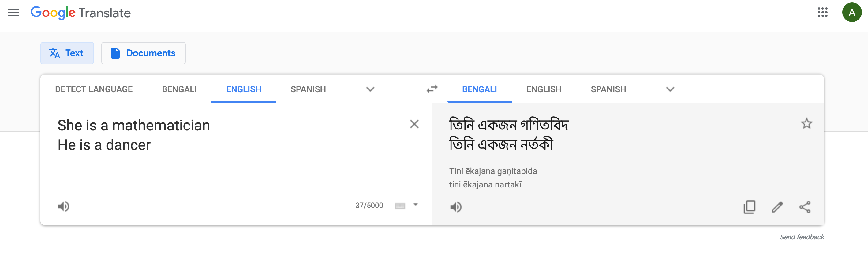Screen dimensions: 868x262
Task: Share the translation
Action: (x=805, y=207)
